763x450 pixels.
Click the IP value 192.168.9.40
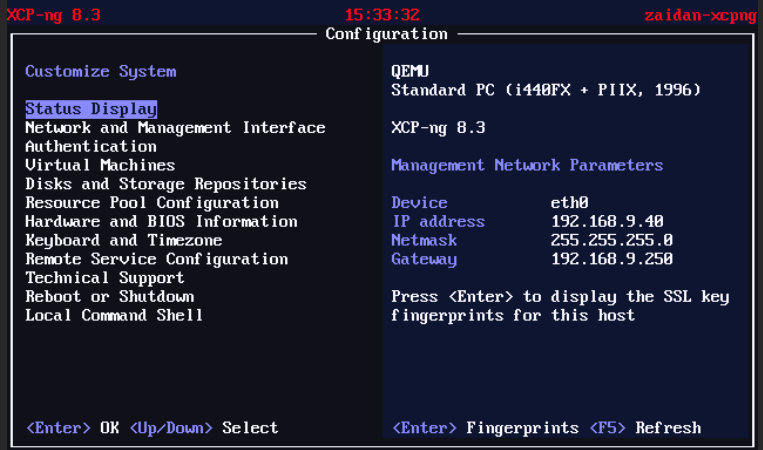607,222
